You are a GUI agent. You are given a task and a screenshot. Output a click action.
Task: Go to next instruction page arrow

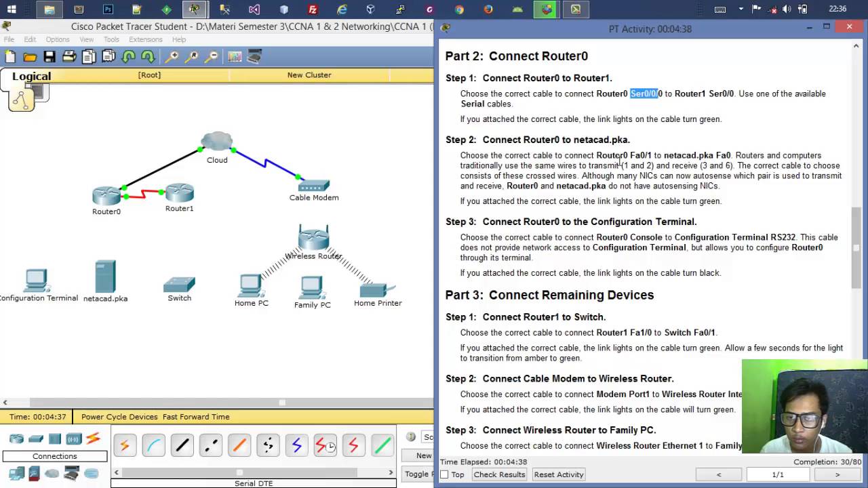click(837, 474)
